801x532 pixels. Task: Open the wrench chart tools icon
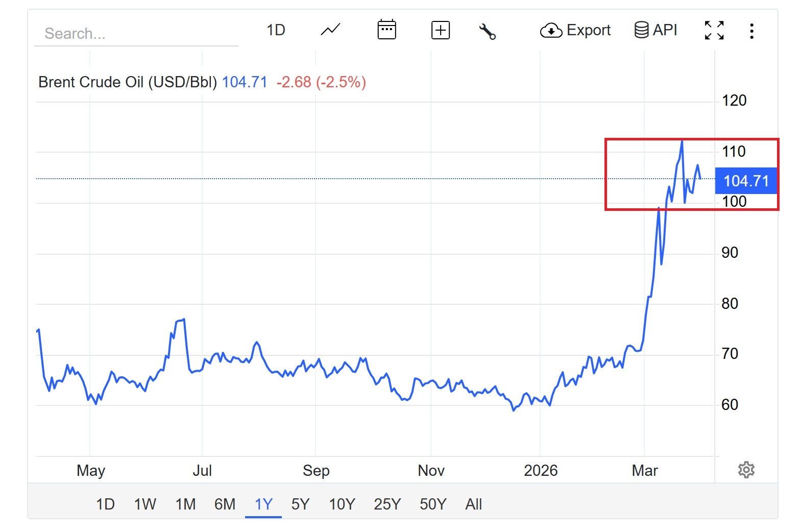[x=487, y=31]
